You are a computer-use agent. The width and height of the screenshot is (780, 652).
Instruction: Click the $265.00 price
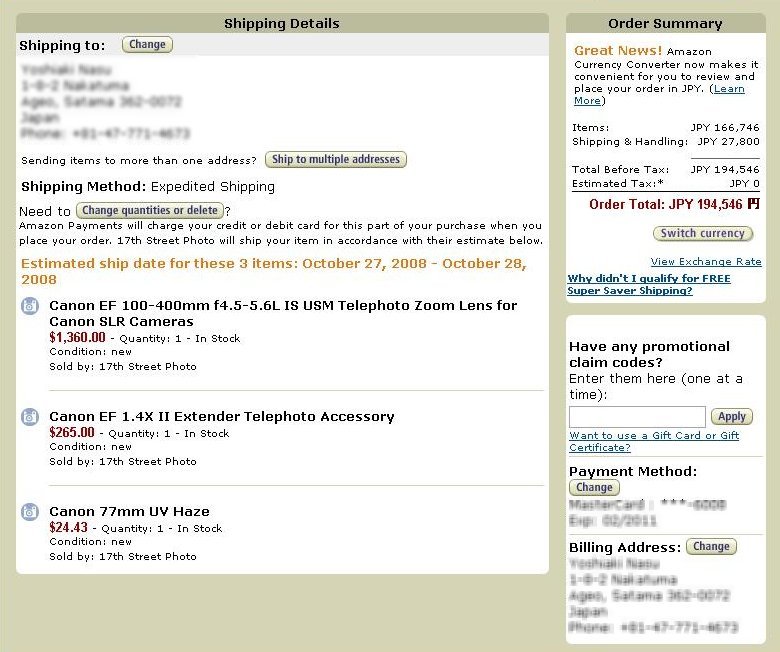click(72, 432)
